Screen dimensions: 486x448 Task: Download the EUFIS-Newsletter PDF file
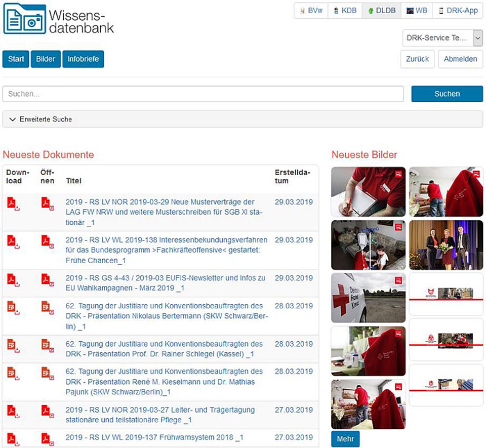tap(13, 279)
